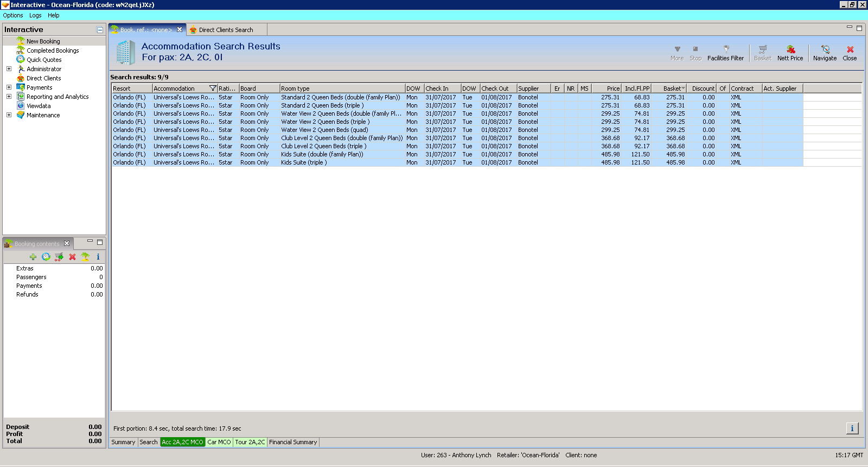This screenshot has width=868, height=467.
Task: Open the Logs menu
Action: [35, 15]
